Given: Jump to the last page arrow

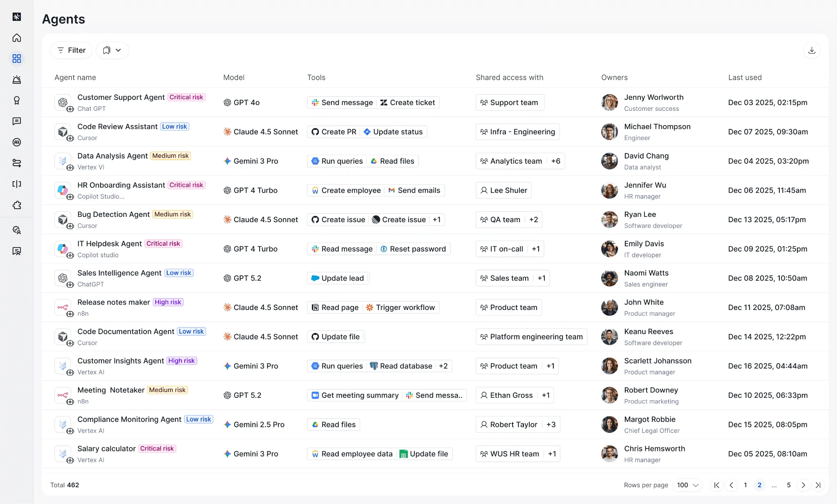Looking at the screenshot, I should (818, 485).
